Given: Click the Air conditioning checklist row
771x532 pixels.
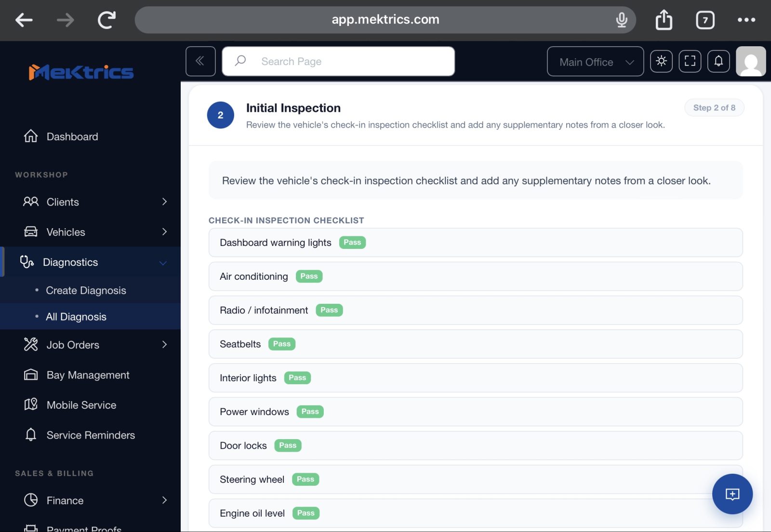Looking at the screenshot, I should (476, 276).
